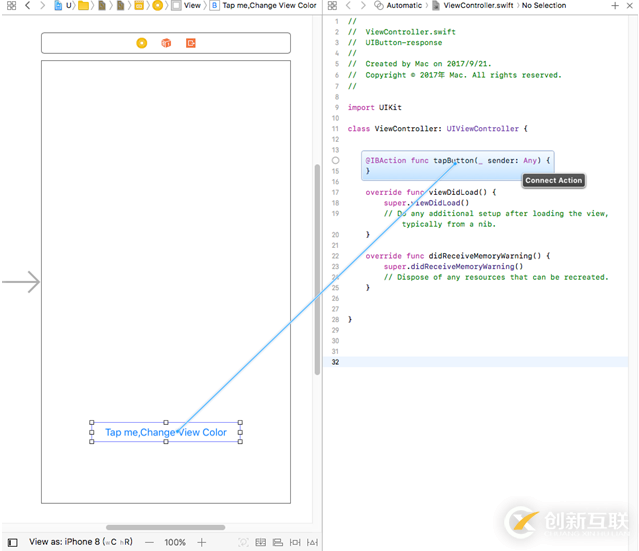Click line number 11 in gutter

point(335,129)
